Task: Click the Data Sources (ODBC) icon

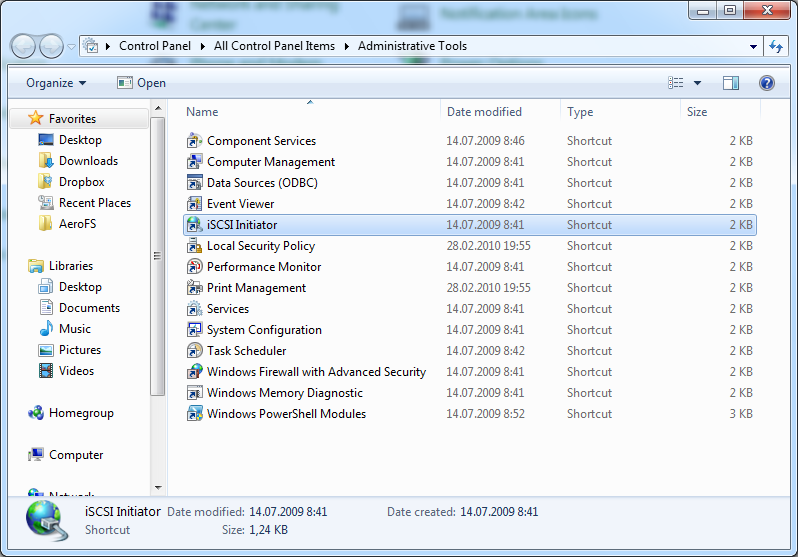Action: coord(194,182)
